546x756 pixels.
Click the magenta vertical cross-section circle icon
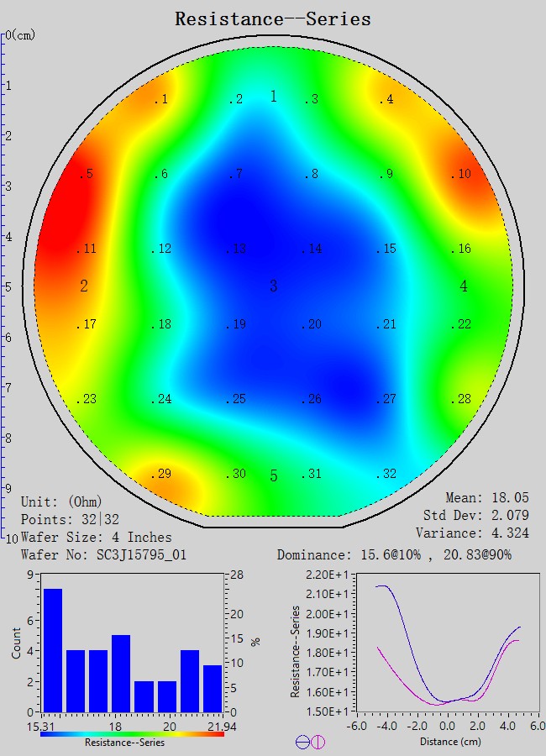318,742
